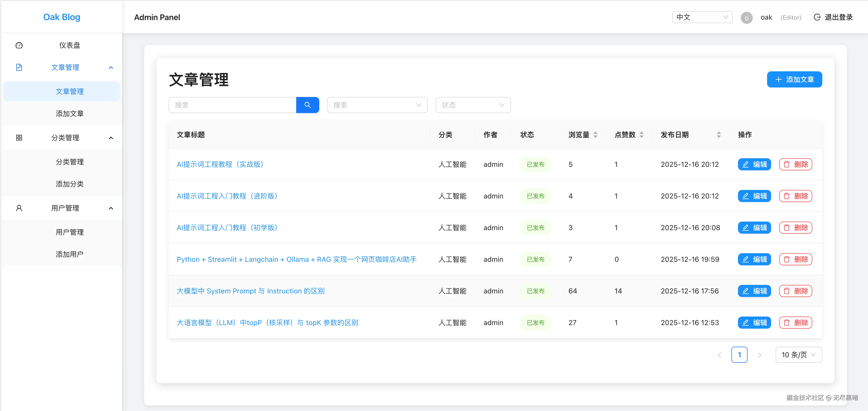Sort table by publish date arrows

tap(719, 135)
